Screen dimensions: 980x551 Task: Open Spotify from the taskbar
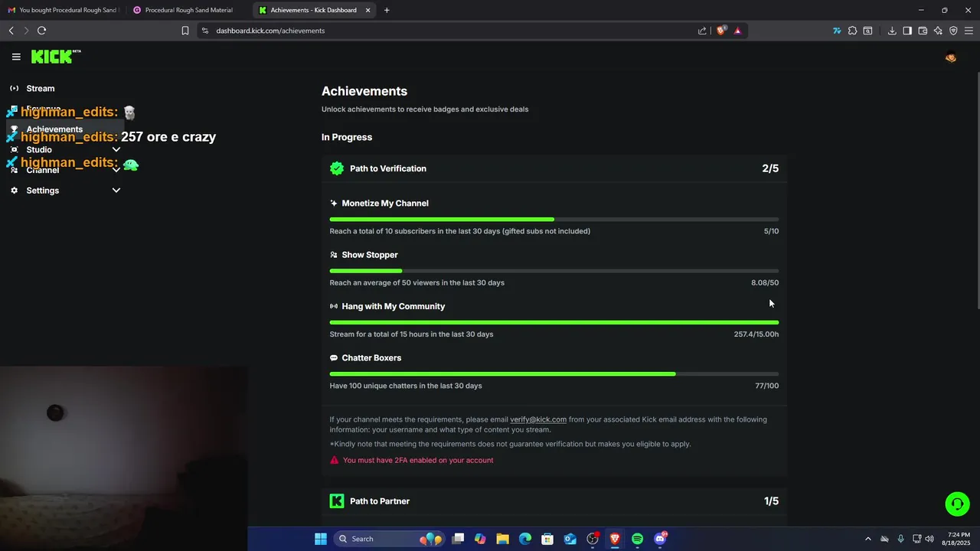637,539
